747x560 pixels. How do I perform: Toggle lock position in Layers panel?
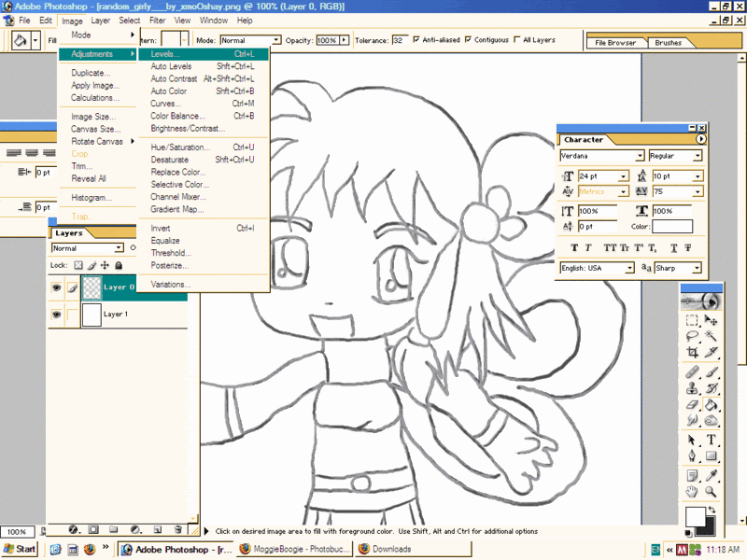105,265
